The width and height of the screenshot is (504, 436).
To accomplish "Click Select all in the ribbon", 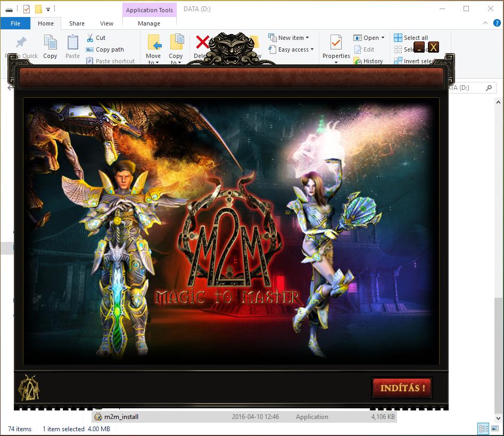I will (411, 38).
